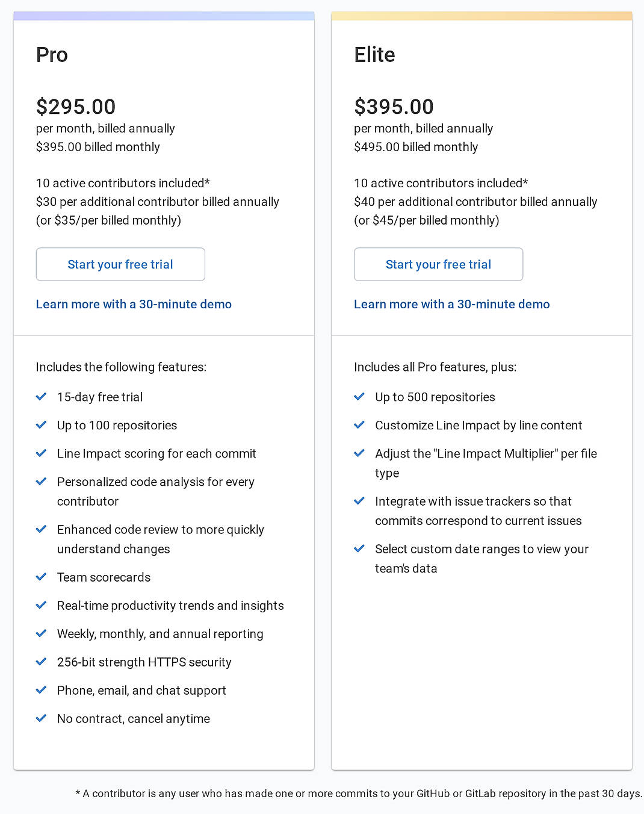Click the "Pro" plan heading

(x=52, y=55)
